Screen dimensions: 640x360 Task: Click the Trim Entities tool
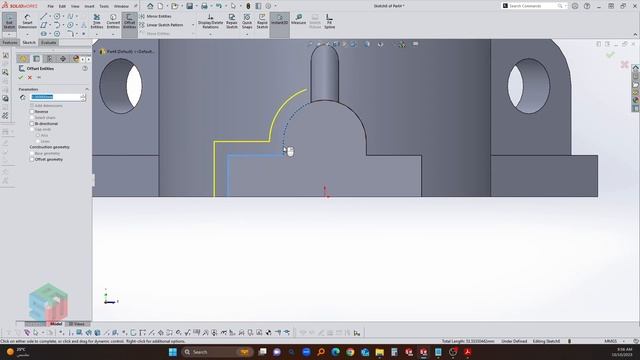[97, 21]
